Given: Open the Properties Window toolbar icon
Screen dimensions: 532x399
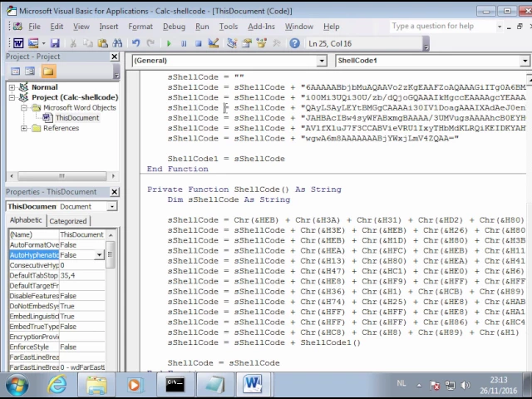Looking at the screenshot, I should pyautogui.click(x=247, y=43).
